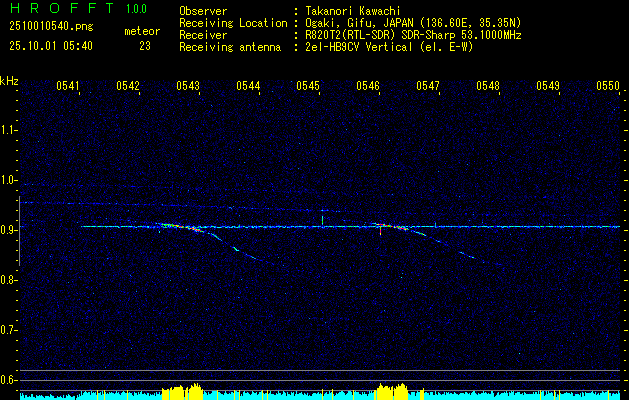Click the 25.10.01 05:40 timestamp

point(50,45)
